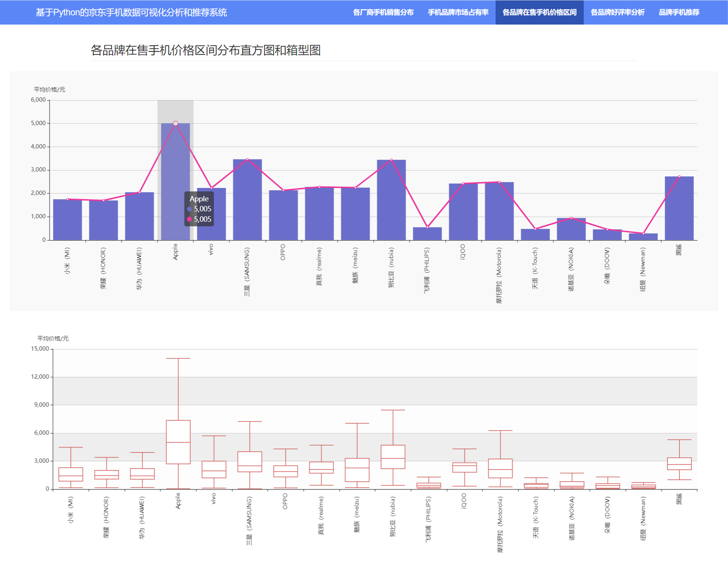The height and width of the screenshot is (584, 728).
Task: Click the 努比亚 (nubia) bar in histogram
Action: click(391, 201)
